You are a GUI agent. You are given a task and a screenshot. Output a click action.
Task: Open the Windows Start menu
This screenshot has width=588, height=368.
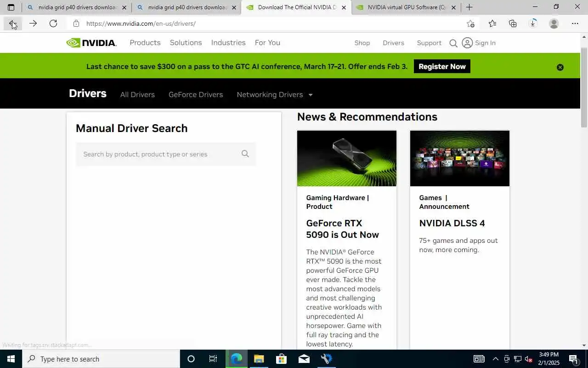[11, 359]
